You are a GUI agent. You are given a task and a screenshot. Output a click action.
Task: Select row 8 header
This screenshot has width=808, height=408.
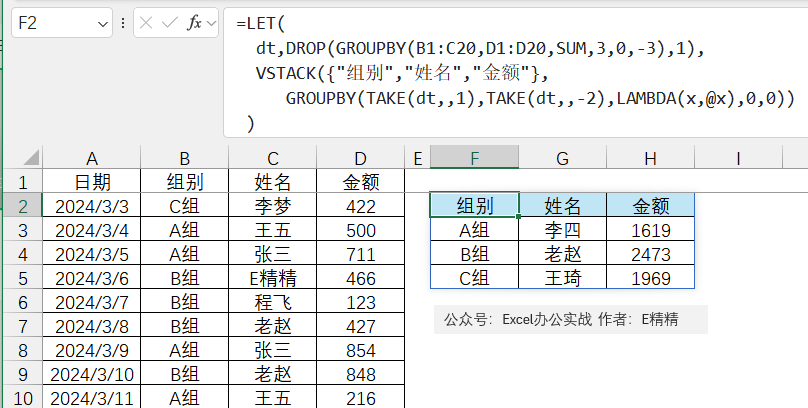(23, 350)
